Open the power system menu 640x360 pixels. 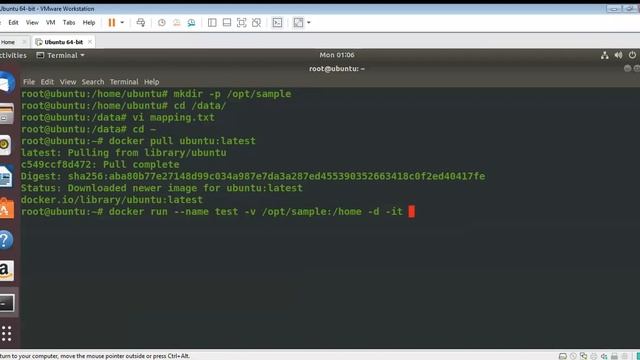click(x=632, y=55)
